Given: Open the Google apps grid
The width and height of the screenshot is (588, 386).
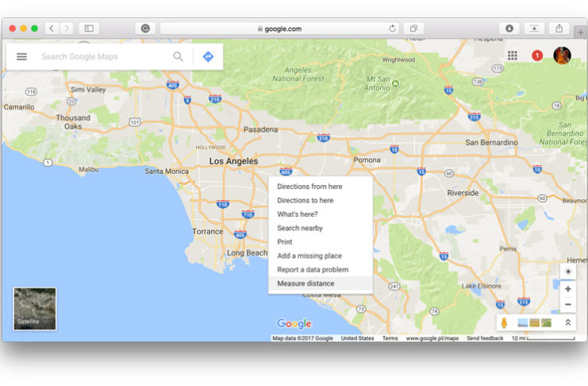Looking at the screenshot, I should [513, 56].
